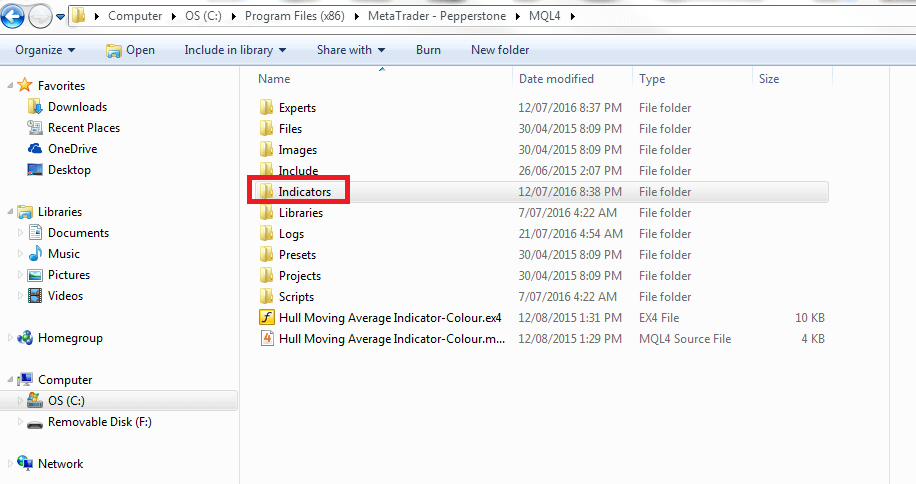Click the Open toolbar button
Viewport: 916px width, 484px height.
point(130,50)
